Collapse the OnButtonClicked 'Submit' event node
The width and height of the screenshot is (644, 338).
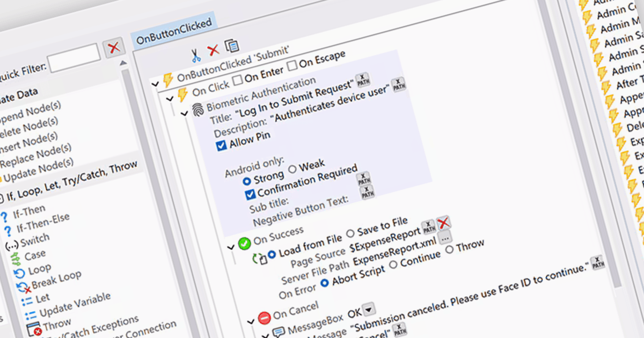point(156,83)
